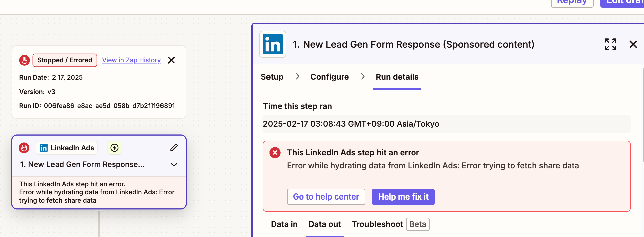Image resolution: width=644 pixels, height=237 pixels.
Task: Expand the step card with chevron arrow
Action: [x=174, y=165]
